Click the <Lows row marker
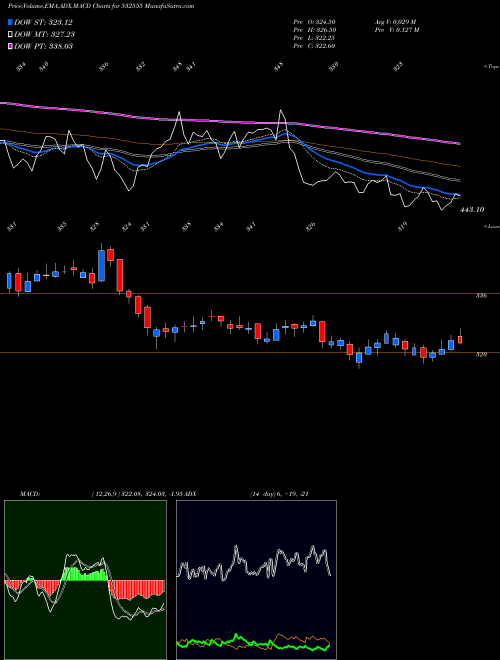 pyautogui.click(x=491, y=226)
